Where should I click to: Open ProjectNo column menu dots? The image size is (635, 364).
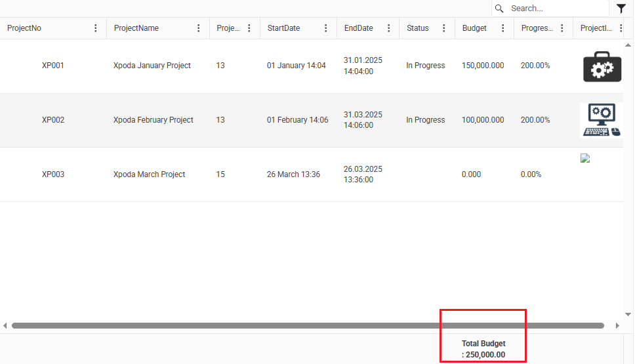point(96,28)
